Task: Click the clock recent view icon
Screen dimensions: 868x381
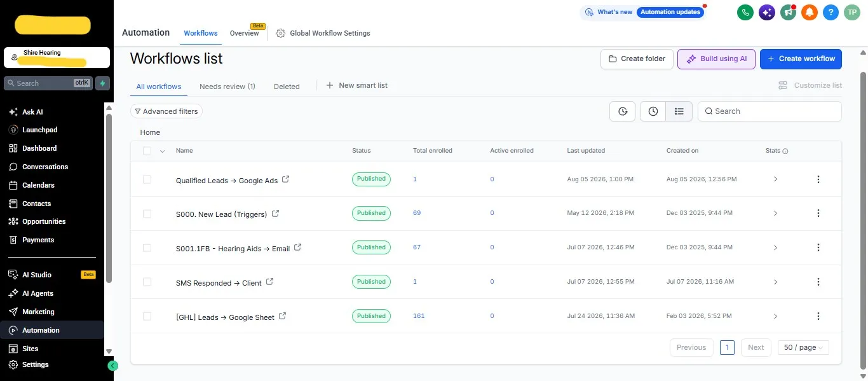Action: 653,111
